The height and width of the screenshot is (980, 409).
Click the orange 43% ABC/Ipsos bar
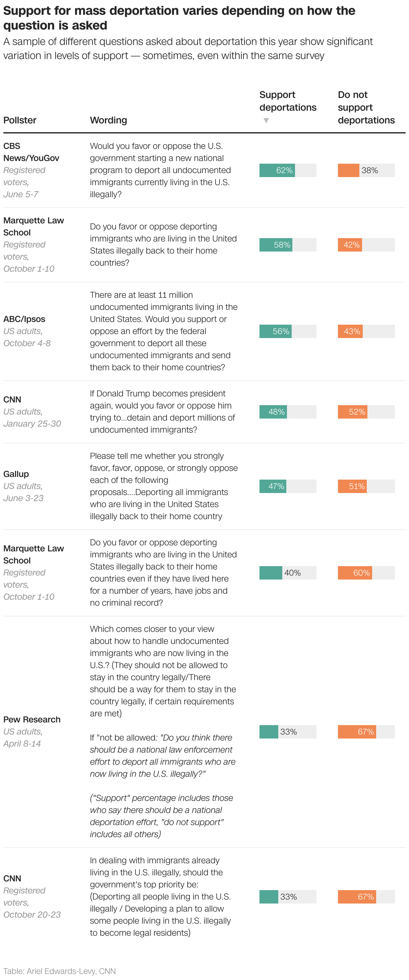[350, 331]
